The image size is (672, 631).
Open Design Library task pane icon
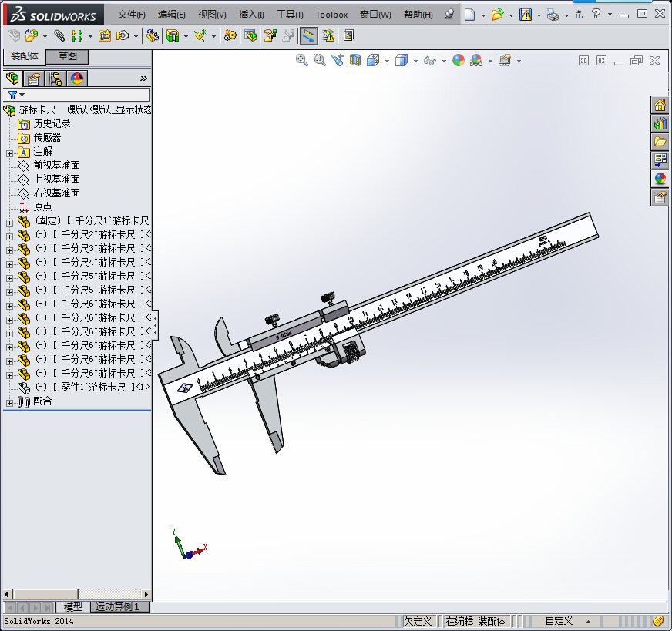click(660, 123)
